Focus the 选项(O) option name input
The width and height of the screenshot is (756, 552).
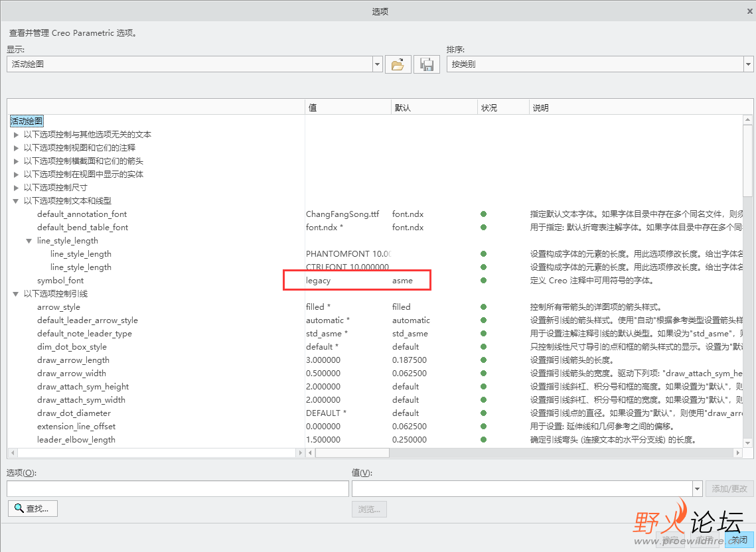177,489
